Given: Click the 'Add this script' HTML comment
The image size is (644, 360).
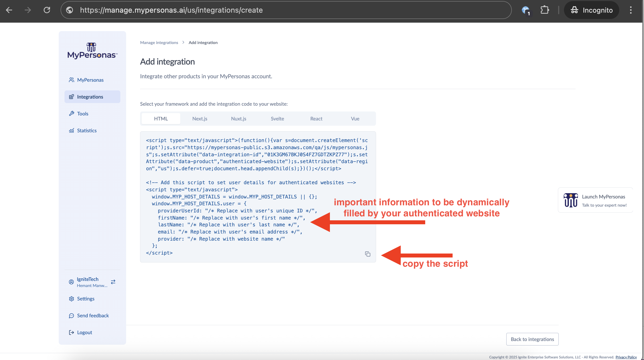Looking at the screenshot, I should click(251, 182).
